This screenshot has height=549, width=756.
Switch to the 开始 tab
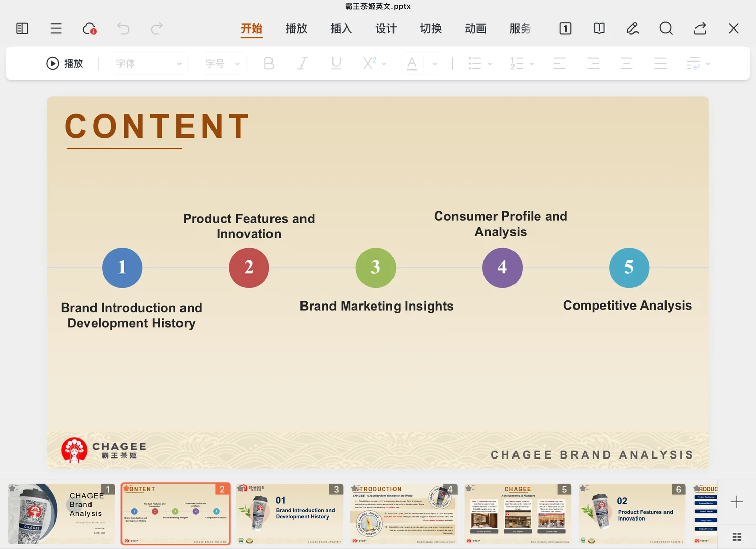click(252, 28)
